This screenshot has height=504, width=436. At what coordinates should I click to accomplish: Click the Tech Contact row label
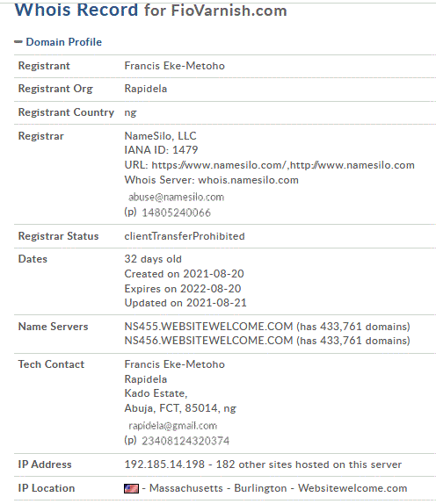click(51, 364)
